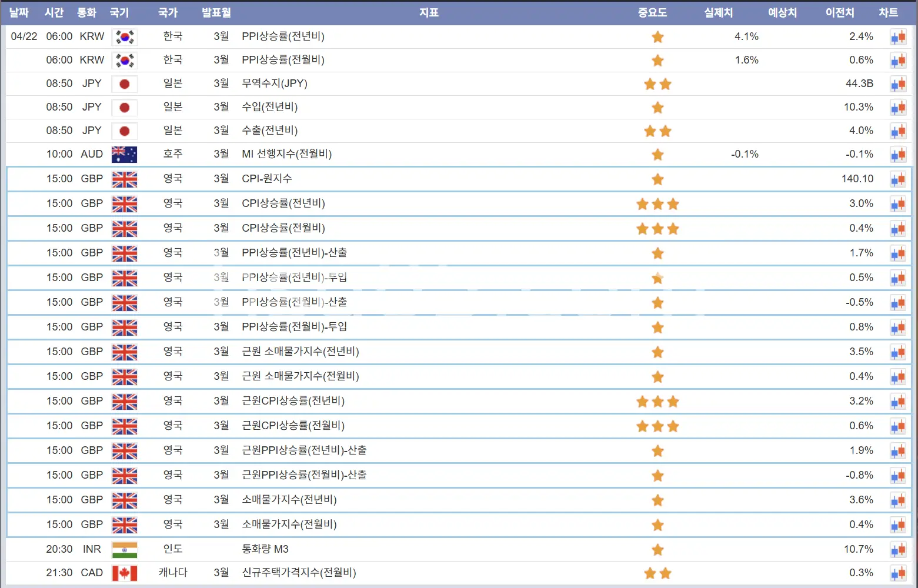Open the 수입(전년비) indicator link
918x588 pixels.
[x=270, y=107]
